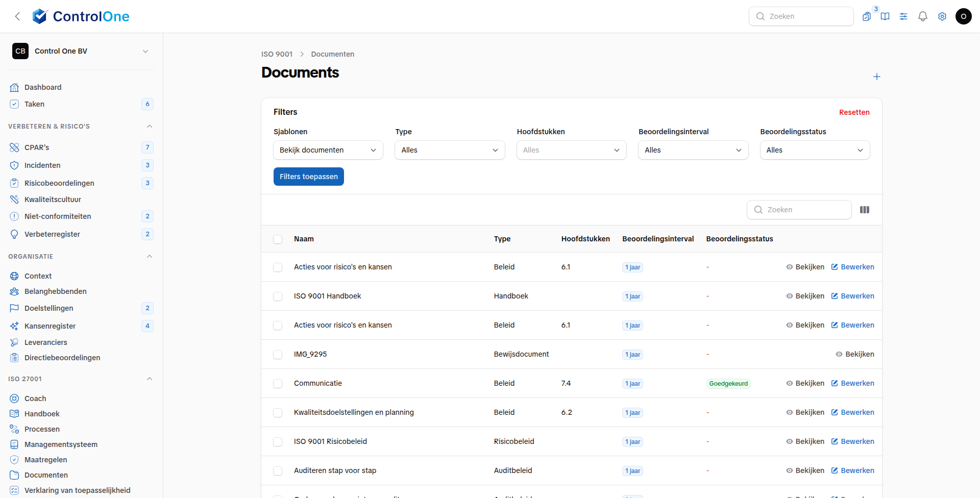The height and width of the screenshot is (498, 980).
Task: Click the back arrow in the header
Action: 17,16
